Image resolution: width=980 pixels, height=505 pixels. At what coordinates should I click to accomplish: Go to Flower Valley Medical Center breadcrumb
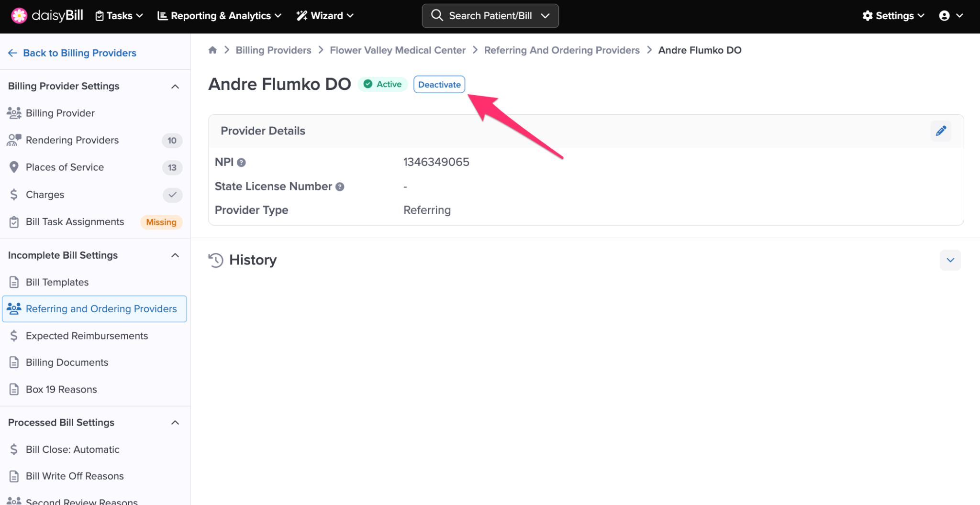(397, 50)
